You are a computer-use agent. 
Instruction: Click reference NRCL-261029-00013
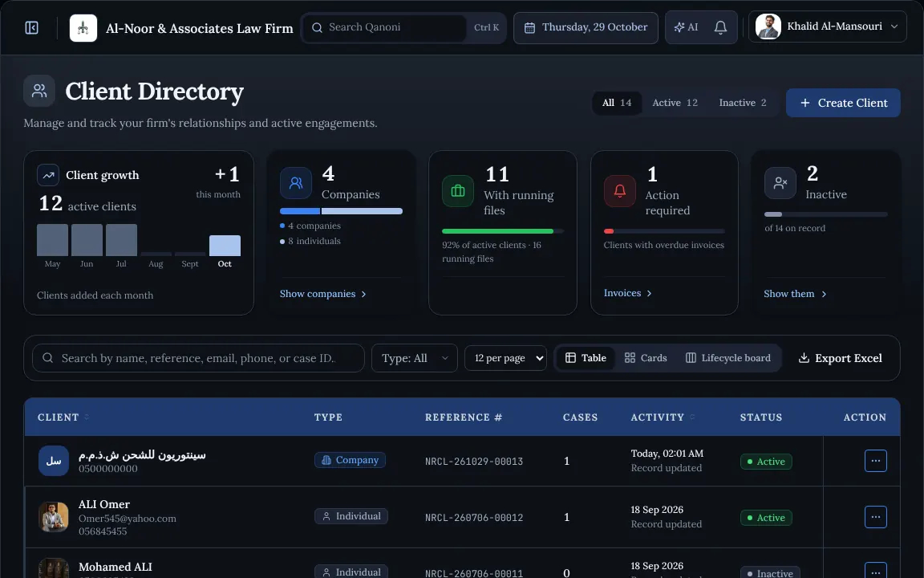474,462
